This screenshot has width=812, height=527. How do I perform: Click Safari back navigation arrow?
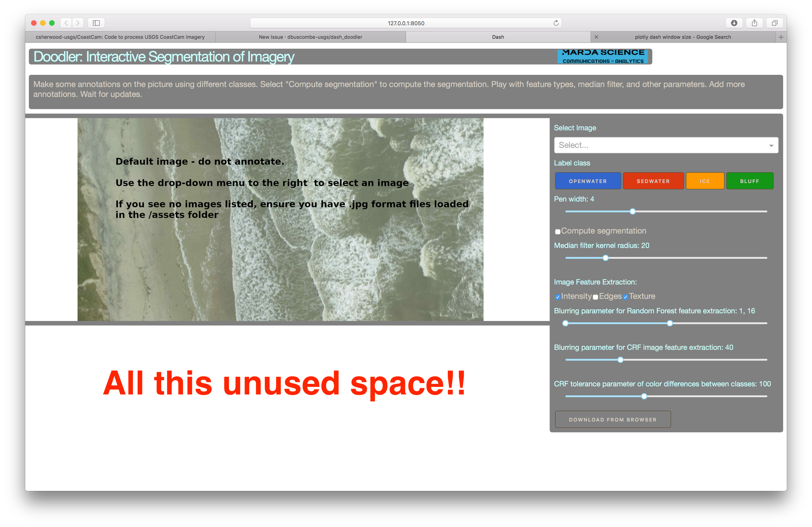[x=66, y=23]
